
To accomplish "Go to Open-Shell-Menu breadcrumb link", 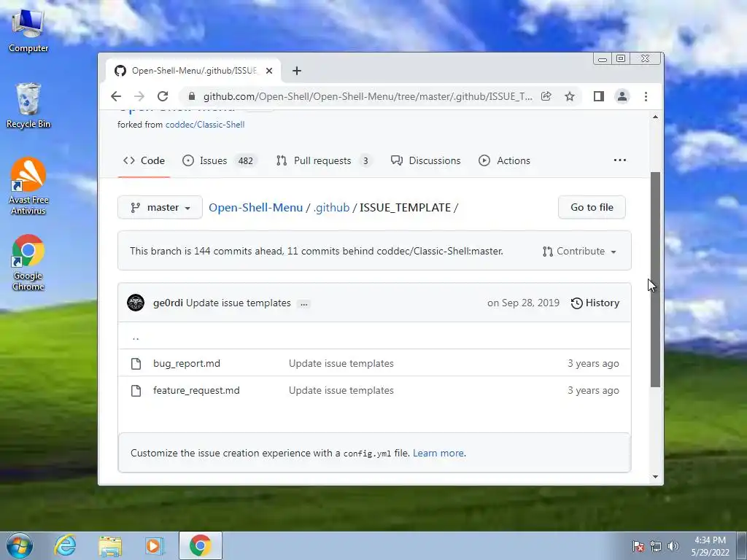I will point(256,208).
